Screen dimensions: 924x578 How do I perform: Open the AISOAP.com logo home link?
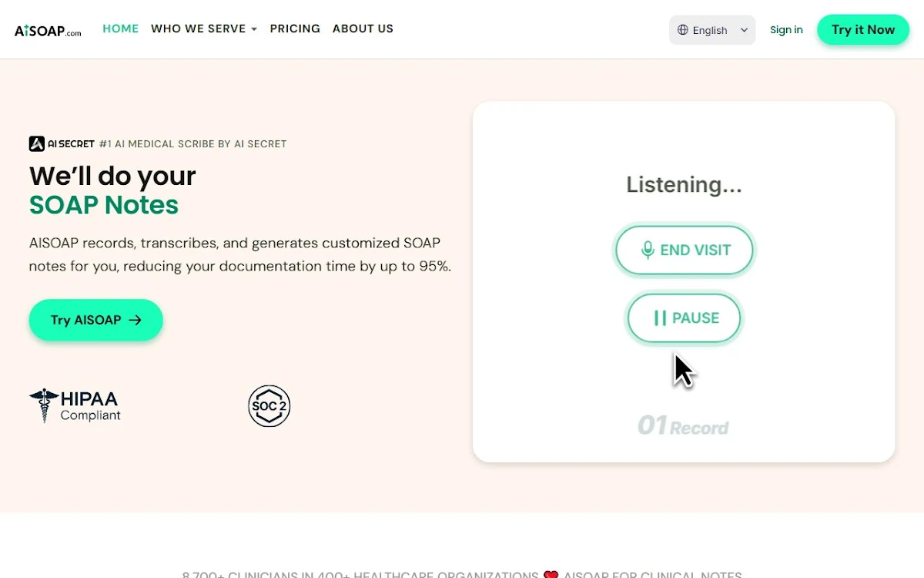[48, 31]
